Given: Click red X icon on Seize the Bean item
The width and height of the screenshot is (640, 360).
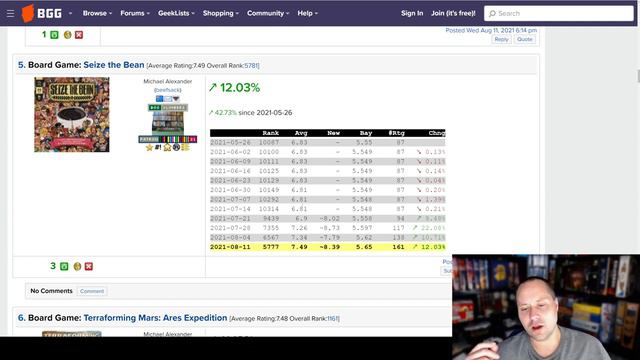Looking at the screenshot, I should click(89, 267).
